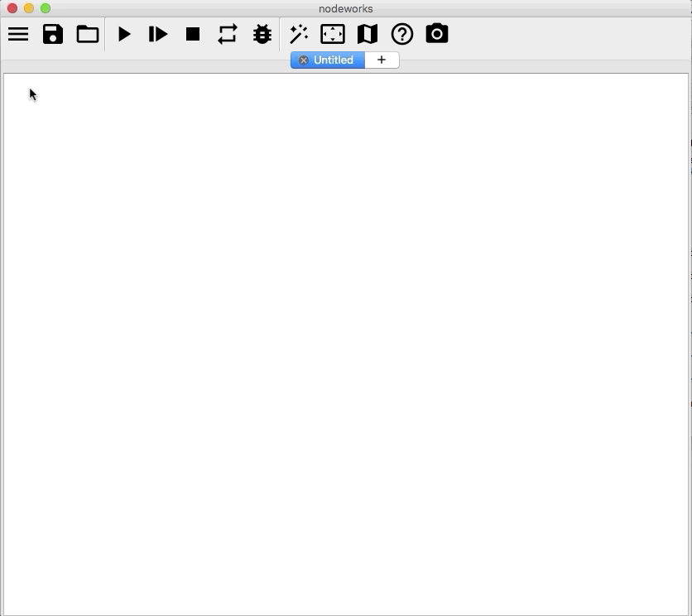
Task: Open a file with the folder icon
Action: (88, 34)
